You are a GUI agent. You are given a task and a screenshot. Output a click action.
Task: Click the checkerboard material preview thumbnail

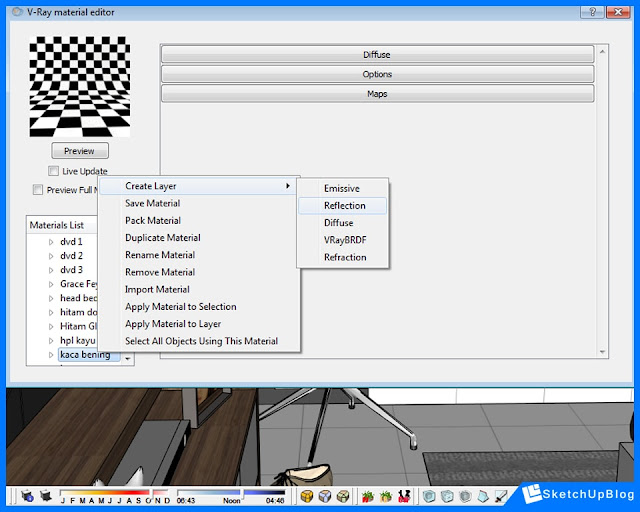80,87
